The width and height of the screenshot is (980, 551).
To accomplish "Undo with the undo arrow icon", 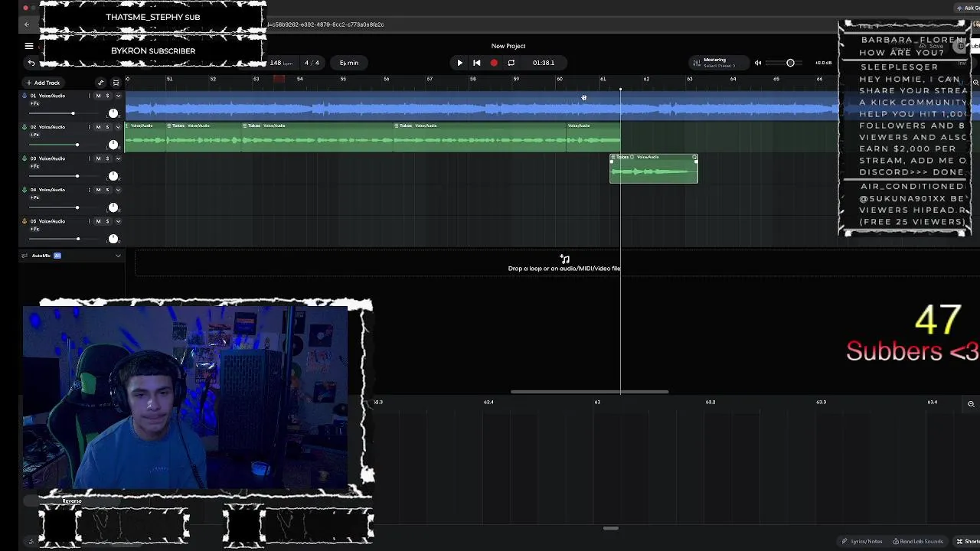I will [31, 63].
